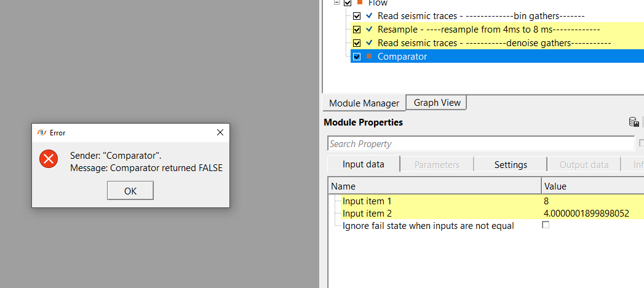Switch to the Graph View tab

point(437,103)
